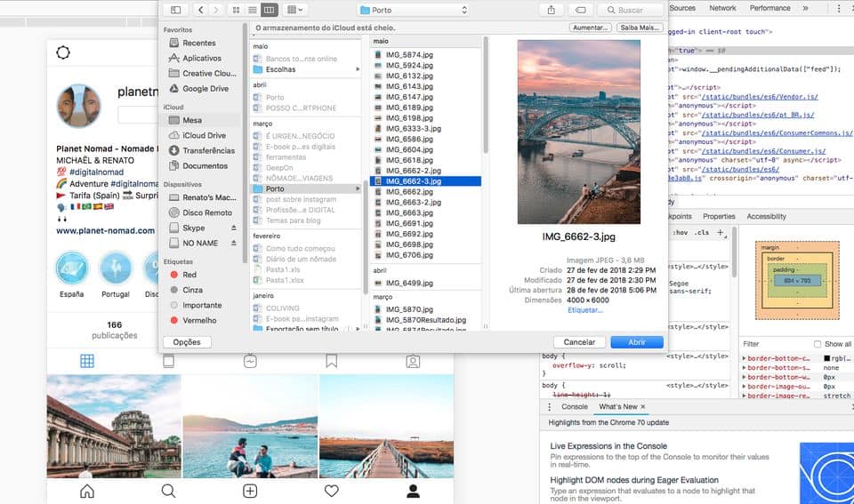
Task: Click the Etiquetar... link in preview
Action: 585,310
